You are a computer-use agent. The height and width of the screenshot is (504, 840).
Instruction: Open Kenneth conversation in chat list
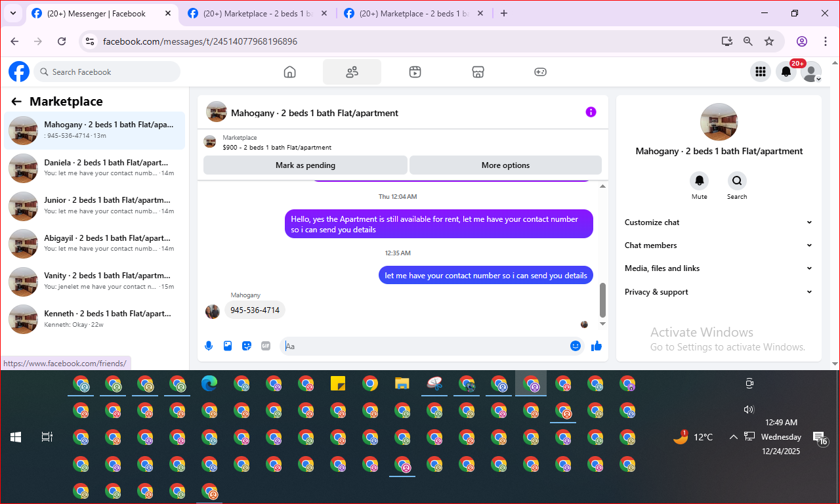(x=94, y=319)
